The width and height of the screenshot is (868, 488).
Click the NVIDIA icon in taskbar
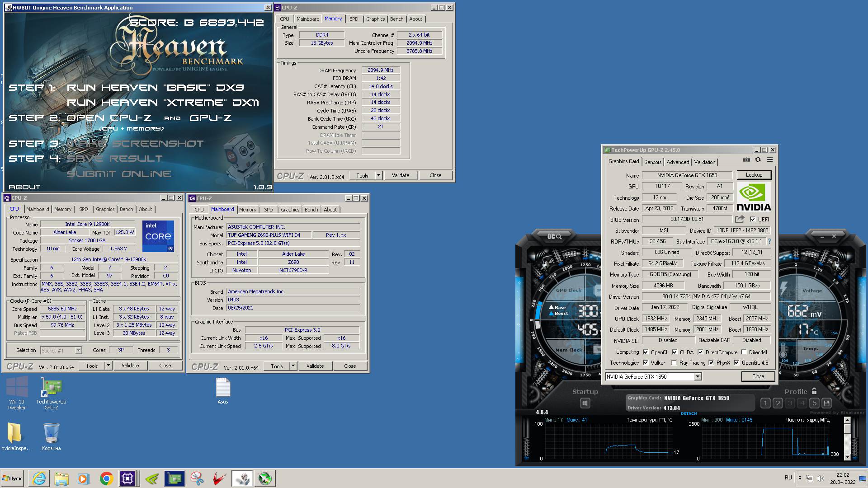[x=152, y=479]
